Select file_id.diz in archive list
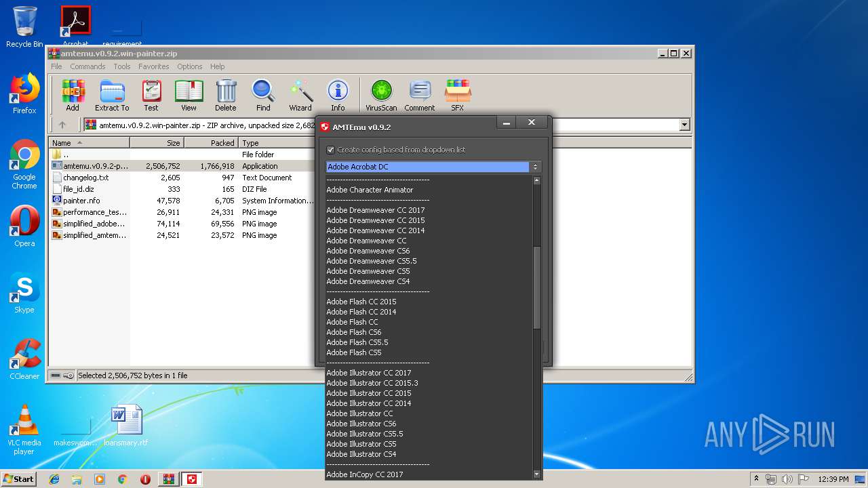Image resolution: width=868 pixels, height=488 pixels. pyautogui.click(x=79, y=189)
